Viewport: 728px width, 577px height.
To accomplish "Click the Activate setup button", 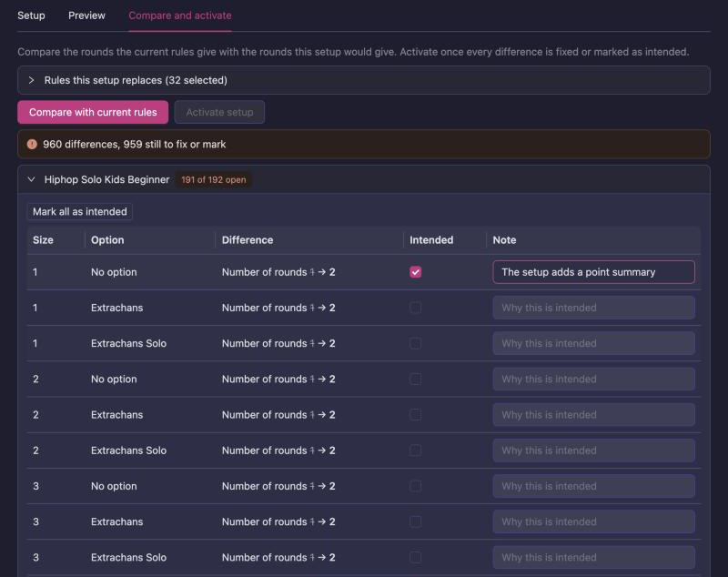I will point(219,112).
